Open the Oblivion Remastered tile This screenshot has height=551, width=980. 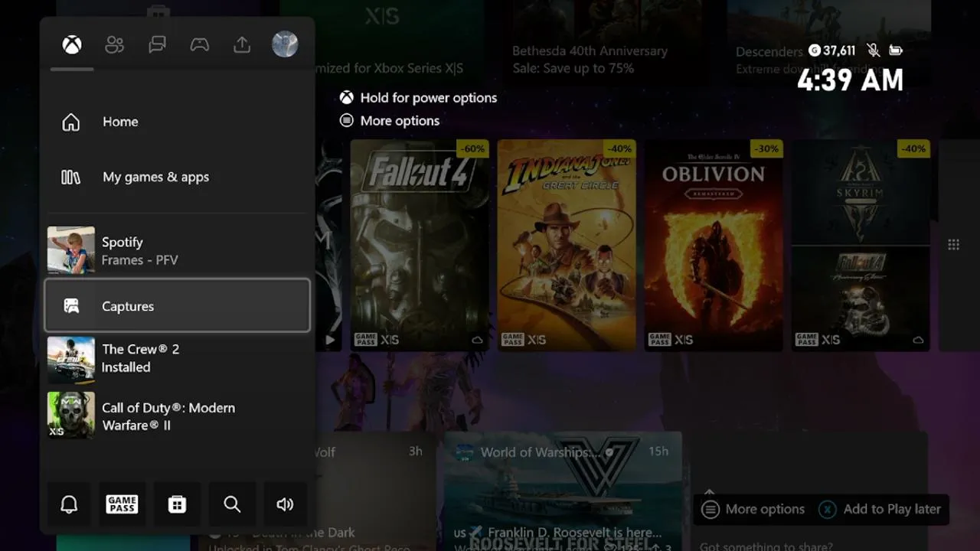714,245
